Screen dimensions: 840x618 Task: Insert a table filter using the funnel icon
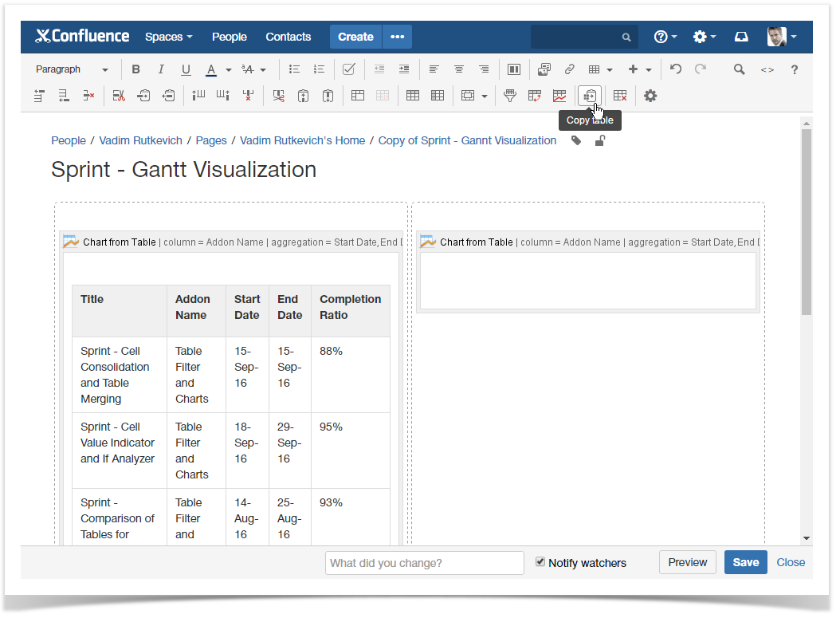[x=510, y=96]
